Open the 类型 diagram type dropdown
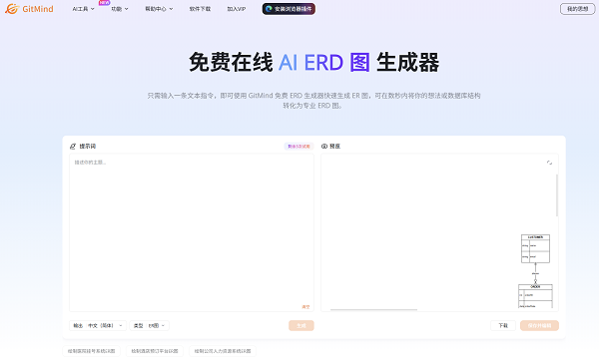The image size is (599, 364). (150, 325)
